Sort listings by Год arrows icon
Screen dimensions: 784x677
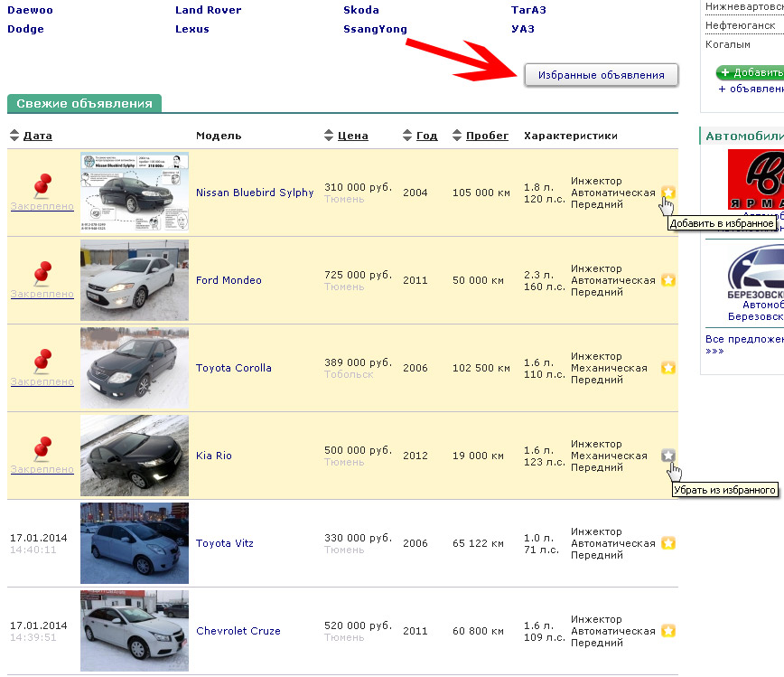[407, 135]
